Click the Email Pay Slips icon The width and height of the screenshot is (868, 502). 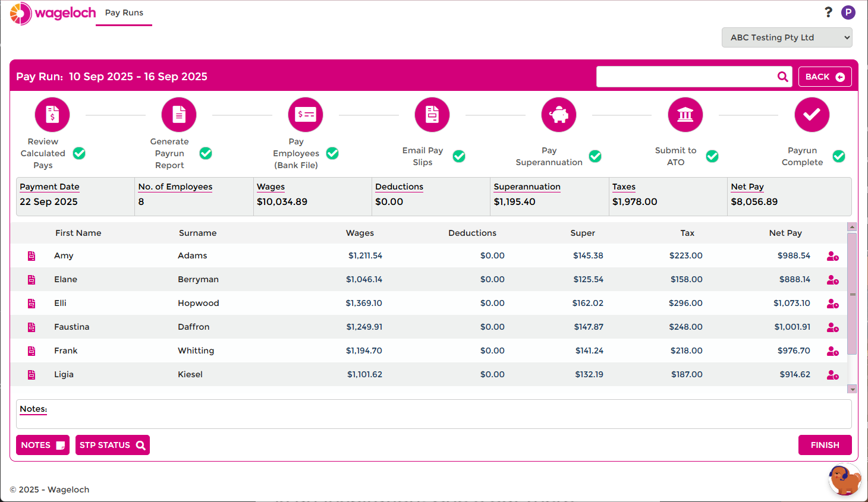tap(432, 114)
